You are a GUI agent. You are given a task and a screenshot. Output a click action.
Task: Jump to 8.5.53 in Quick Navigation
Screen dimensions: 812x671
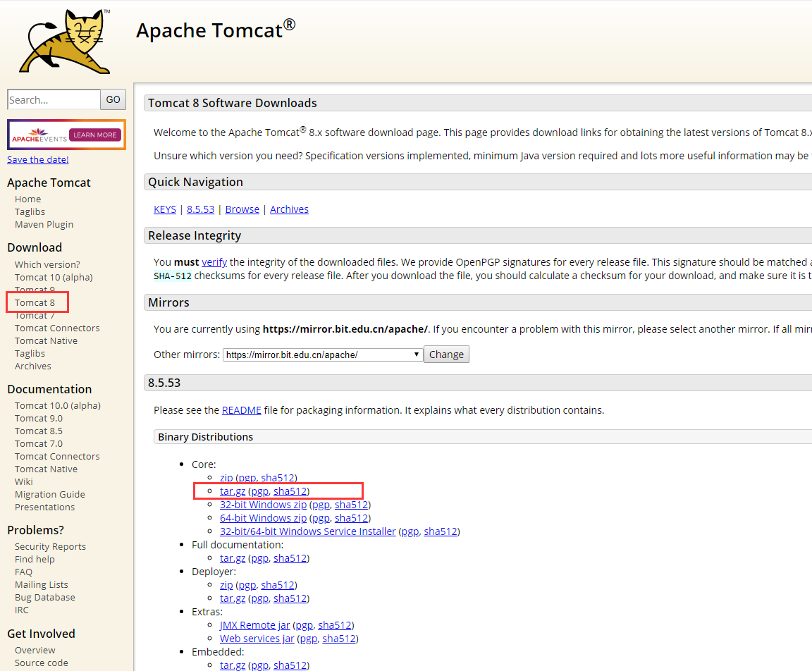200,209
